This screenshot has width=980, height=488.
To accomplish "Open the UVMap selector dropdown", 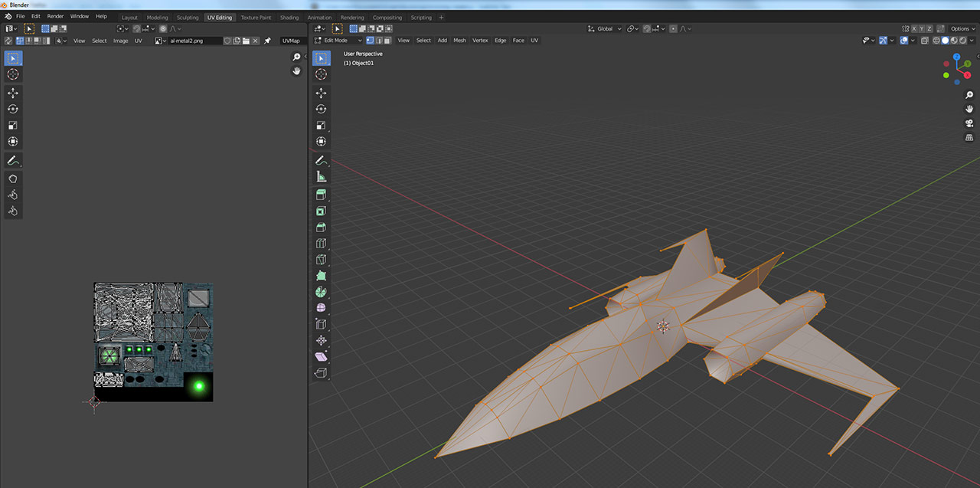I will [x=291, y=41].
